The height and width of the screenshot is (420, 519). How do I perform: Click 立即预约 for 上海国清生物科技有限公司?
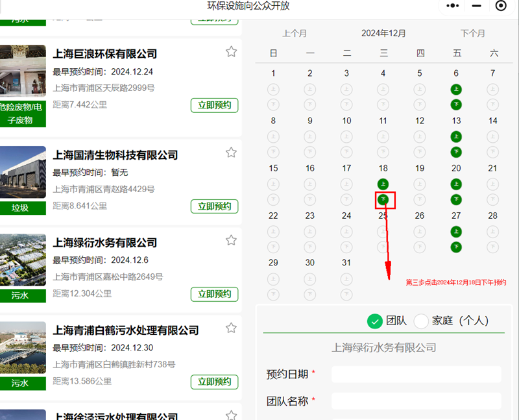(215, 206)
